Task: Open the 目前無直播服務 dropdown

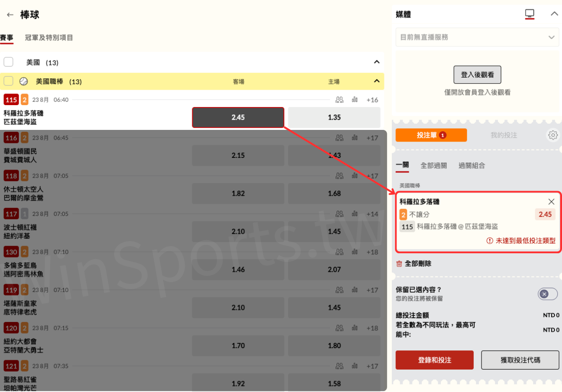Action: 477,37
